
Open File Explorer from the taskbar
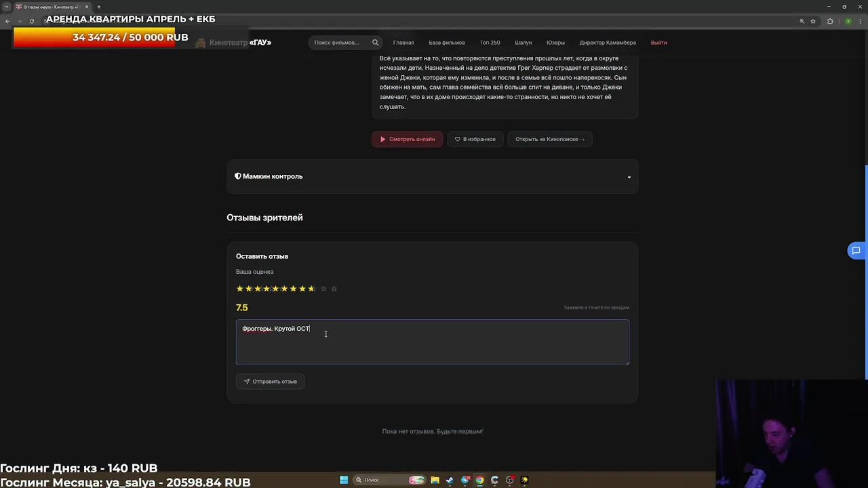click(x=435, y=480)
